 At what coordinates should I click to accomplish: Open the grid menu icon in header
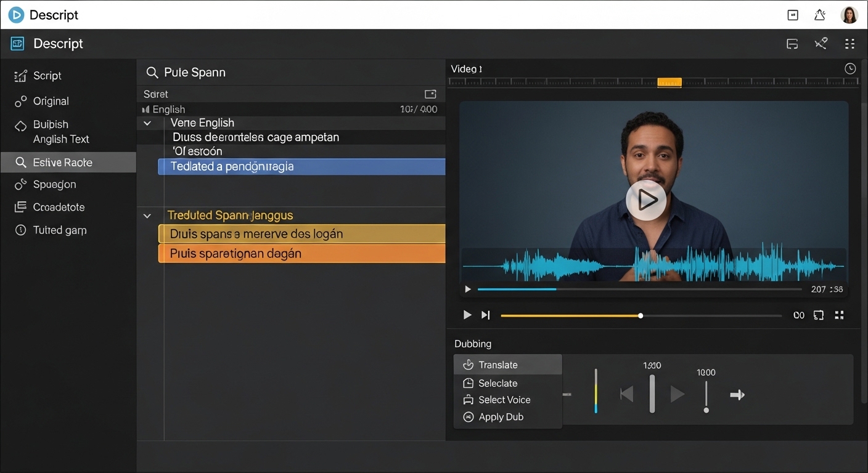tap(850, 44)
